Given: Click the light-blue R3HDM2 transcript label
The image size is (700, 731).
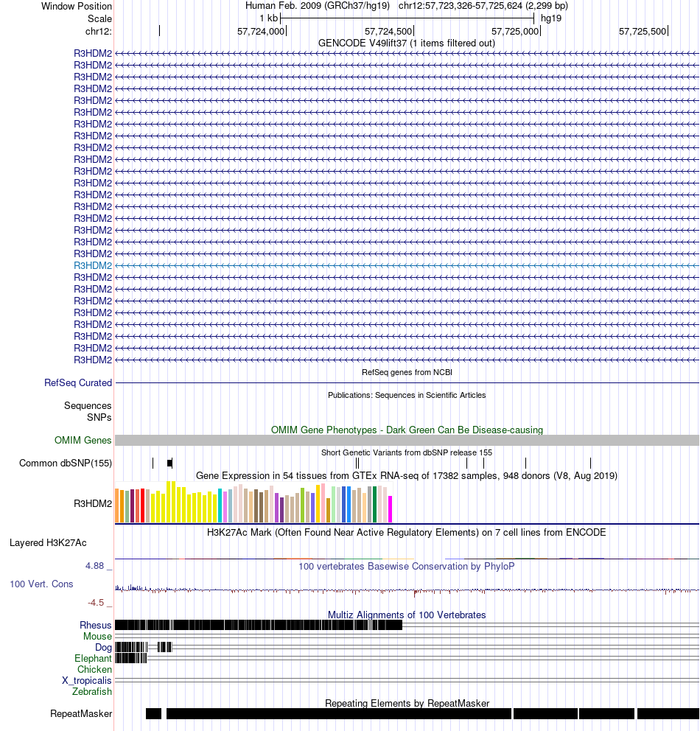Looking at the screenshot, I should (93, 265).
